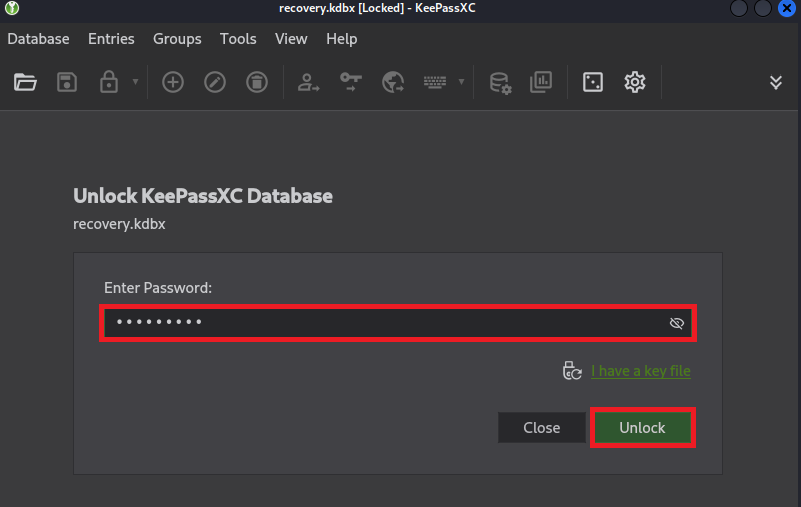Expand the Lock Database dropdown arrow
Image resolution: width=801 pixels, height=507 pixels.
coord(135,82)
